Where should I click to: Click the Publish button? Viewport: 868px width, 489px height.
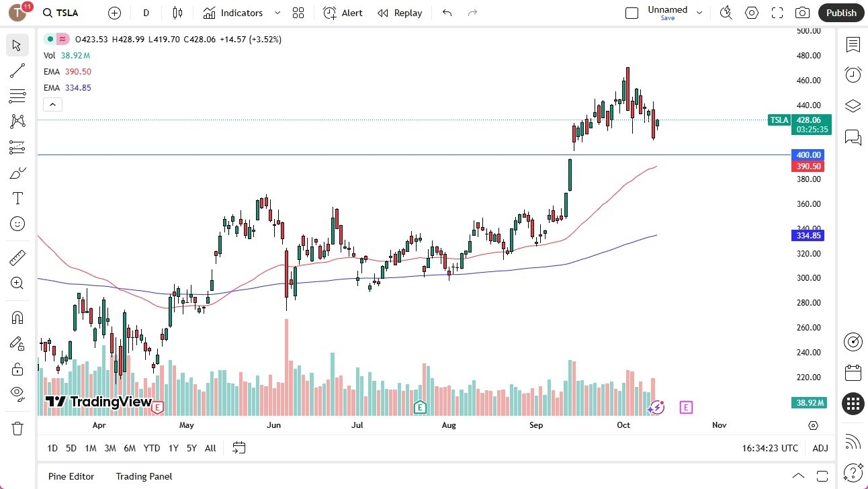click(x=840, y=13)
